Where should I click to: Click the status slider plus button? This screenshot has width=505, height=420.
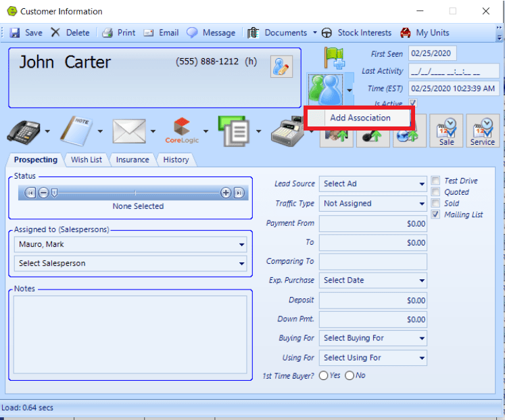click(x=226, y=193)
